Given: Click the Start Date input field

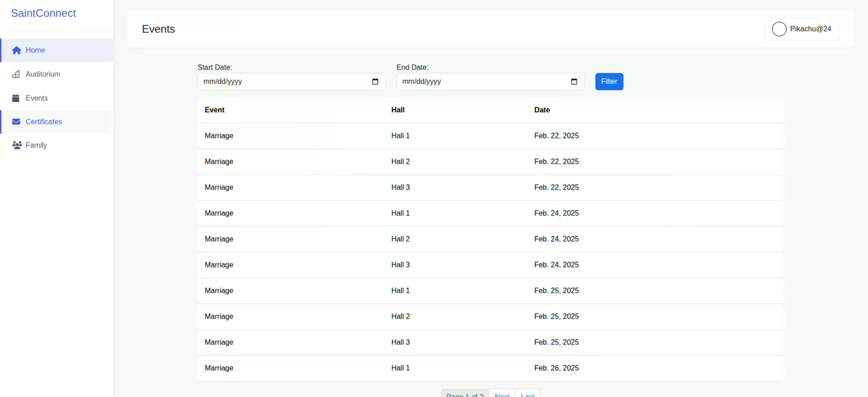Looking at the screenshot, I should [291, 82].
